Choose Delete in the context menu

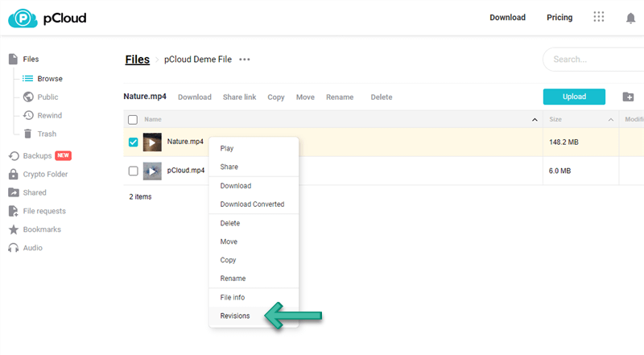click(x=254, y=223)
